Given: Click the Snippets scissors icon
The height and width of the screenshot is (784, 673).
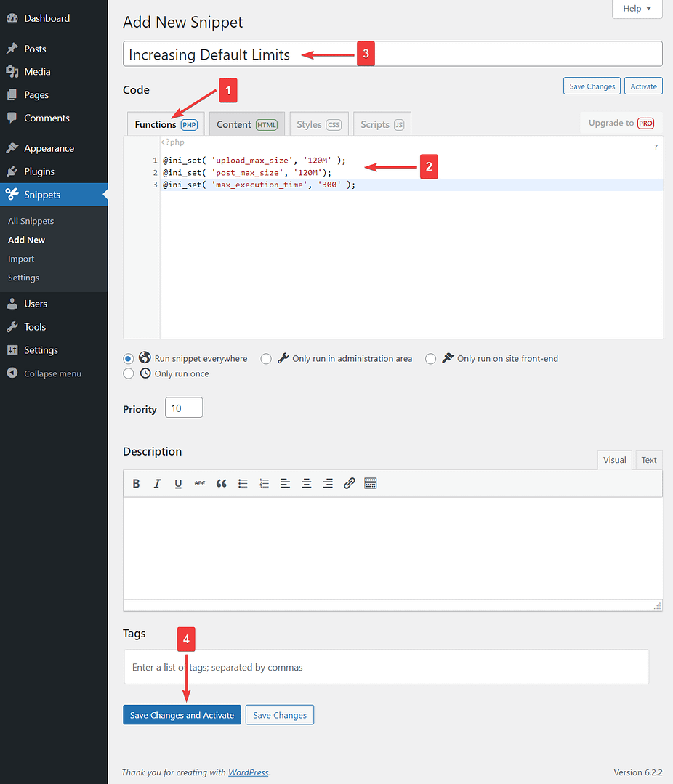Looking at the screenshot, I should [13, 194].
